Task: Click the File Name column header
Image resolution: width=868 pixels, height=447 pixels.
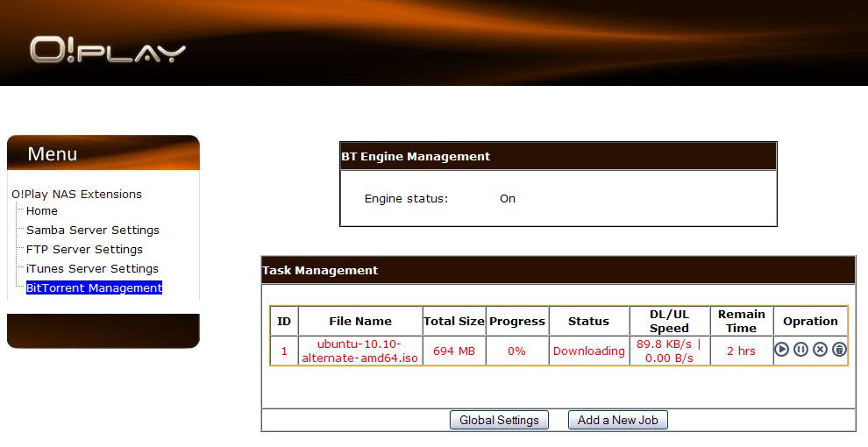Action: pos(359,321)
